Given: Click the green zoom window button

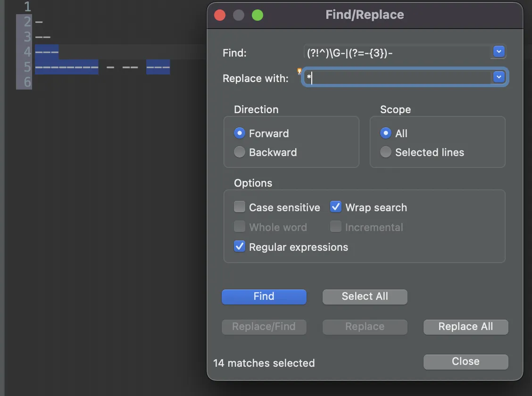Looking at the screenshot, I should pos(257,15).
